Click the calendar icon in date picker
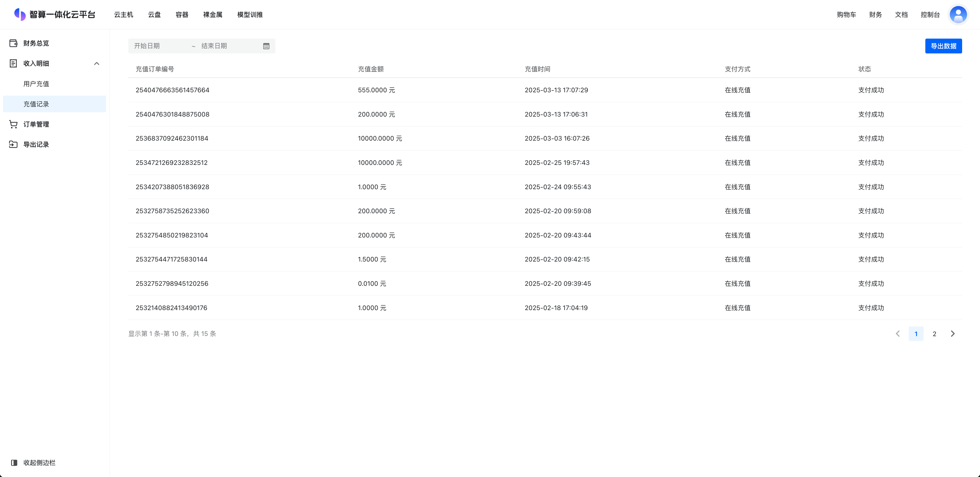980x477 pixels. [266, 46]
